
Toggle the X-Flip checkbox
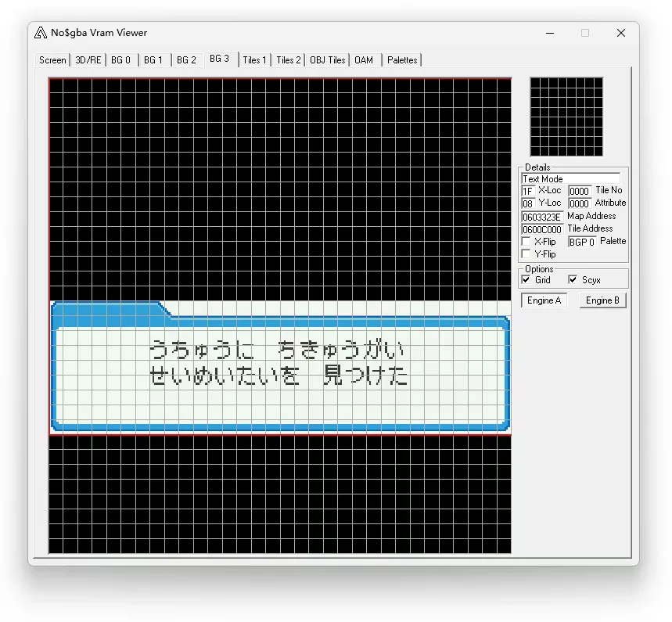click(x=526, y=243)
